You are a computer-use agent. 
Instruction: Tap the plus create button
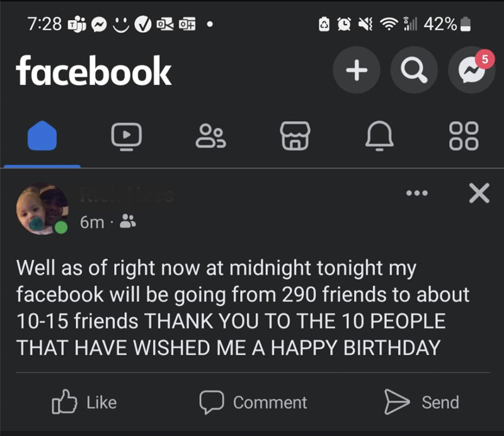(x=357, y=71)
